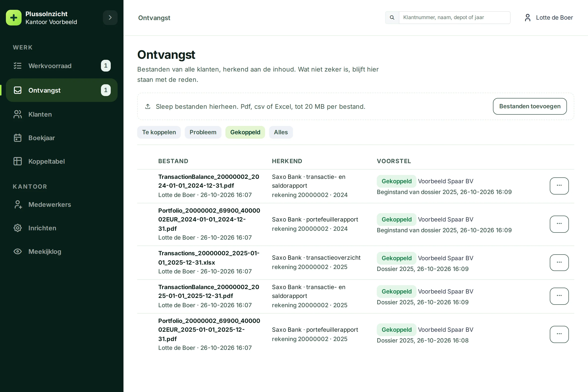588x392 pixels.
Task: Select the Koppeltabel menu label
Action: (47, 161)
